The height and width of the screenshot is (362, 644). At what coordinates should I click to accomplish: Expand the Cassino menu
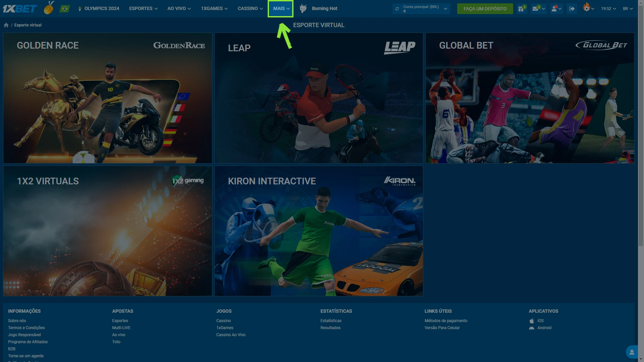click(250, 8)
